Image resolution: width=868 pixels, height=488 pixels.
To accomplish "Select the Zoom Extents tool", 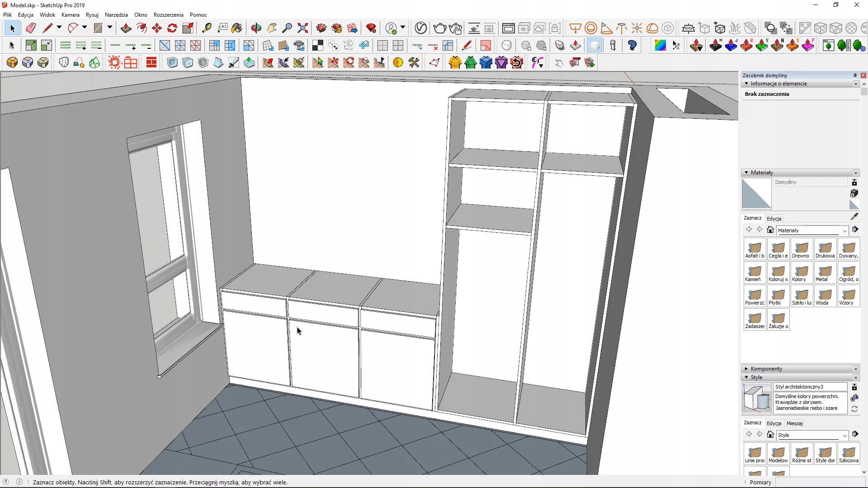I will pos(302,28).
